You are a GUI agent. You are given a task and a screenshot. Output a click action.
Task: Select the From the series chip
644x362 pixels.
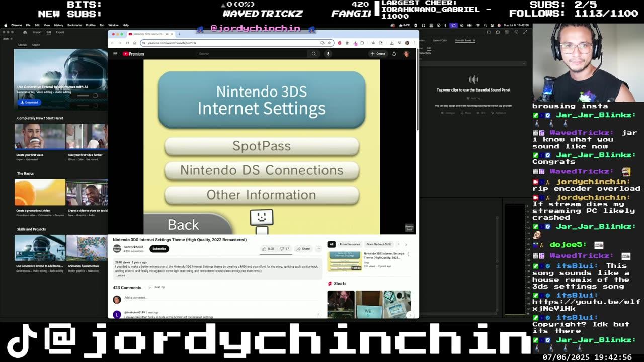coord(350,244)
